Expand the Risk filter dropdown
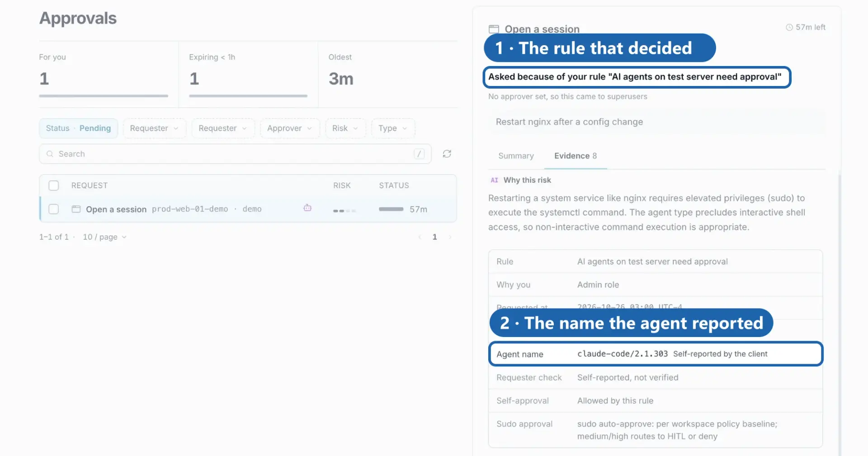868x456 pixels. [x=345, y=128]
